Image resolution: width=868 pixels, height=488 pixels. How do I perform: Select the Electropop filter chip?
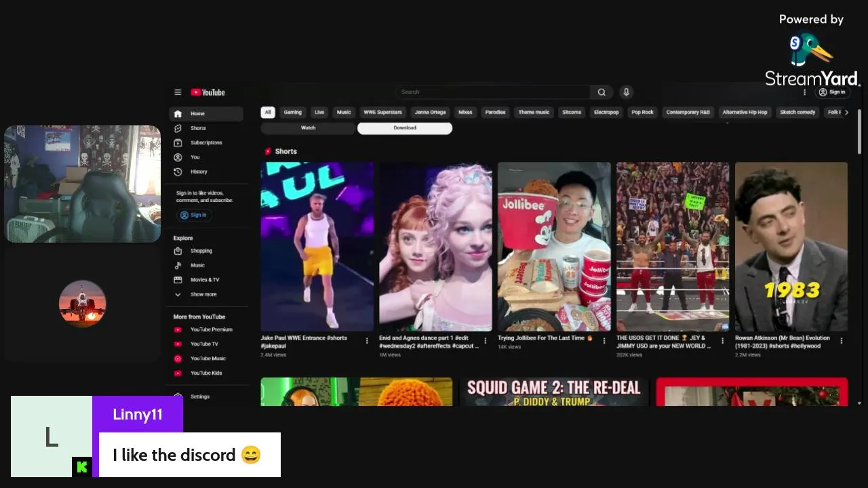coord(606,113)
